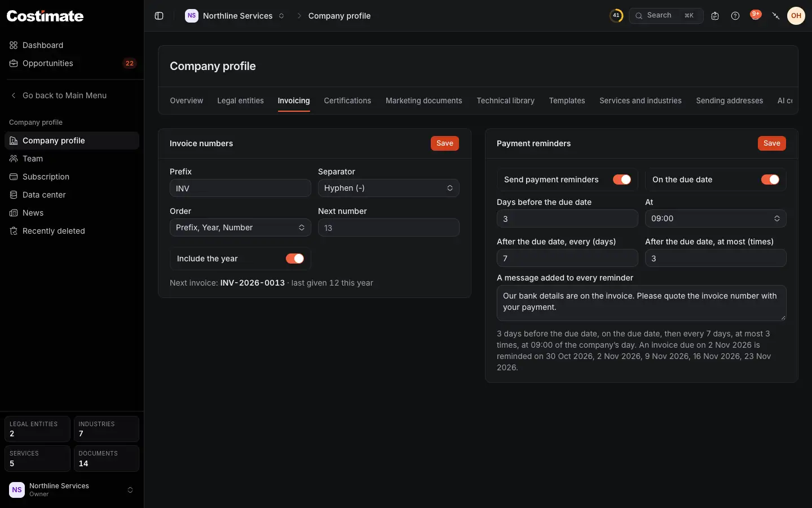Open the Data center sidebar icon

pyautogui.click(x=14, y=195)
